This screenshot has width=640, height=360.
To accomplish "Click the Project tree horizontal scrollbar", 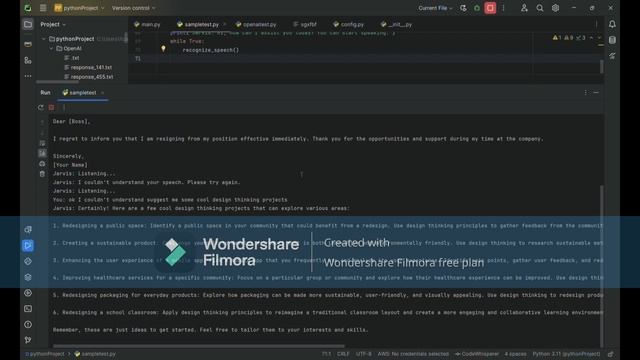I will click(58, 82).
